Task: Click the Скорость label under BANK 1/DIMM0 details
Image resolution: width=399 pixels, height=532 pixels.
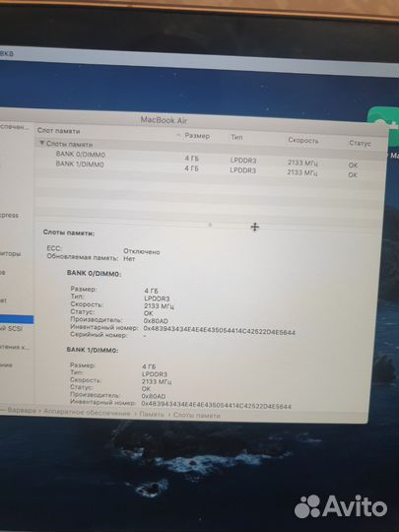Action: point(86,380)
